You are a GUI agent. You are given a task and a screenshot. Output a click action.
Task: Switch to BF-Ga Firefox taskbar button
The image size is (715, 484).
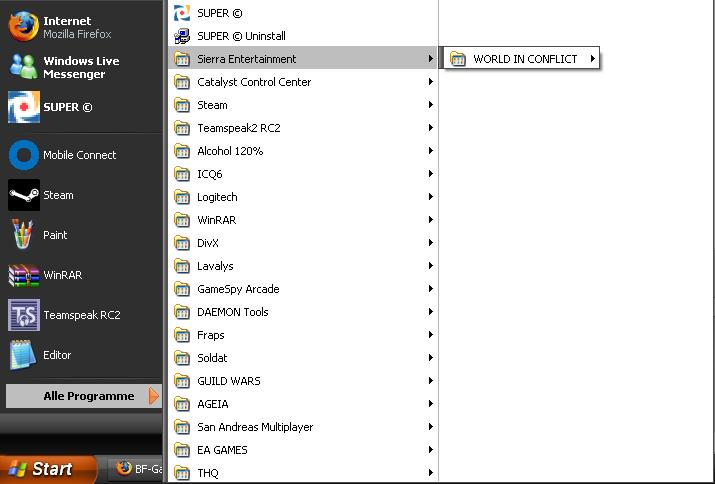[136, 468]
